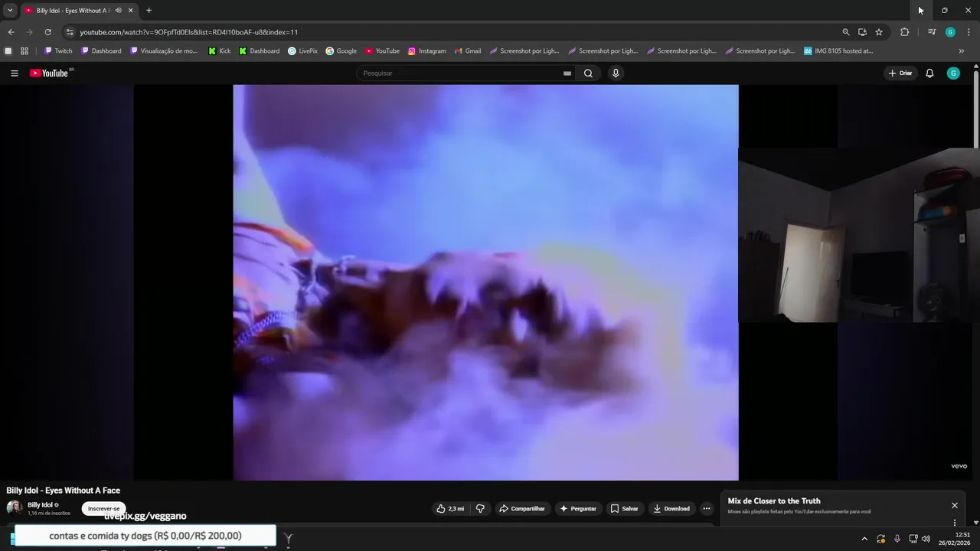Save the video using Salvar

point(625,509)
